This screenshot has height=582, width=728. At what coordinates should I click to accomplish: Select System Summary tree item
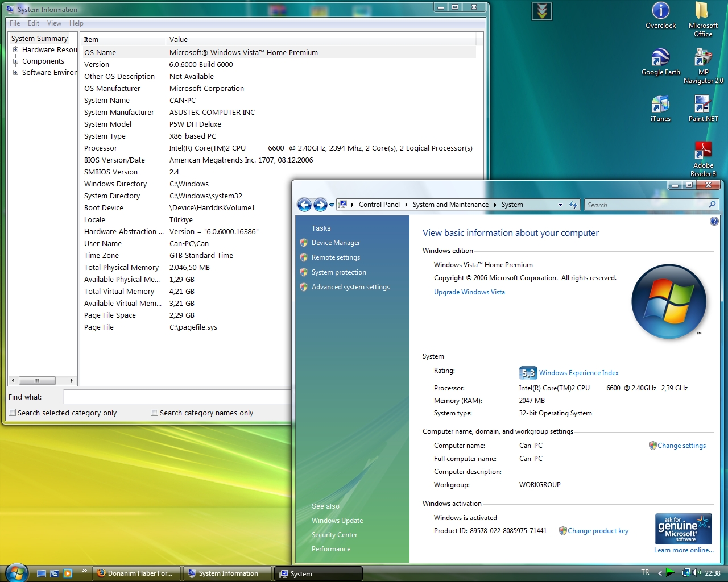pos(39,39)
